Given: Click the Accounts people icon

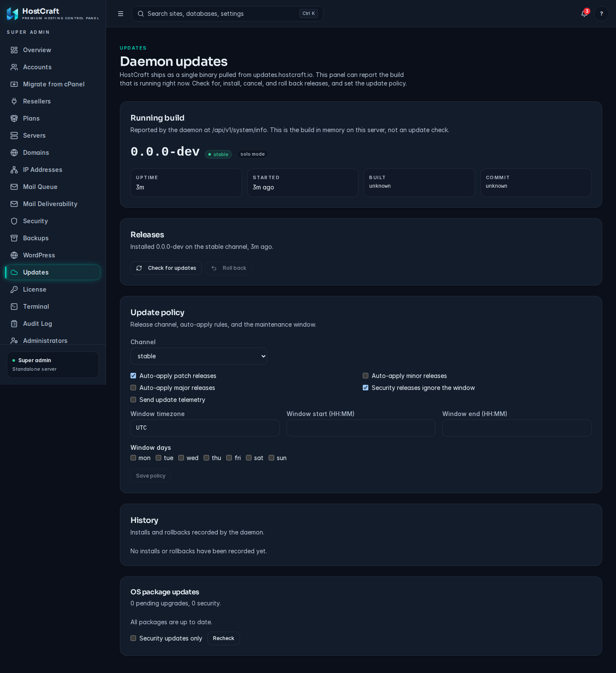Looking at the screenshot, I should tap(14, 67).
